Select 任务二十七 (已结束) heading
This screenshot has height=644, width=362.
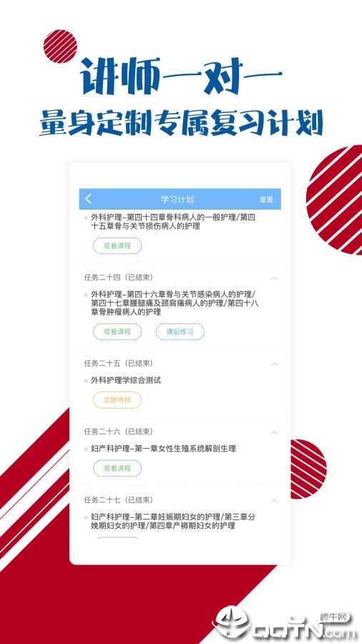(119, 500)
